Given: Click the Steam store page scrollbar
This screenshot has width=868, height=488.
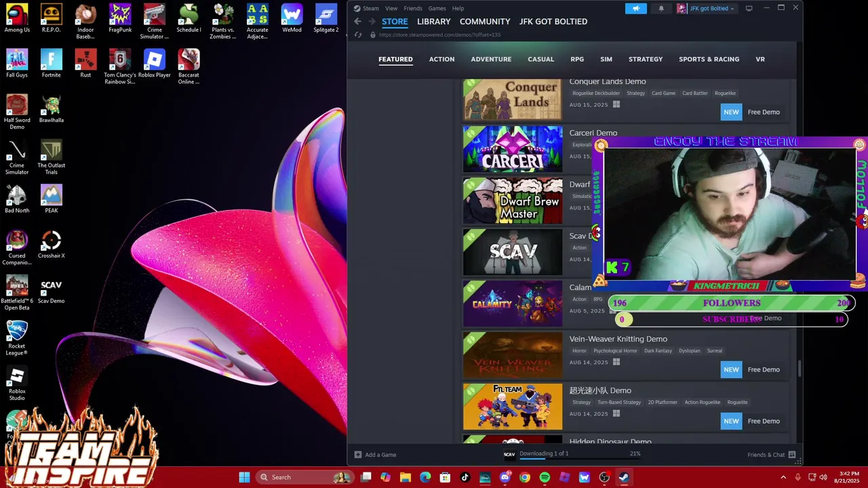Looking at the screenshot, I should point(800,369).
